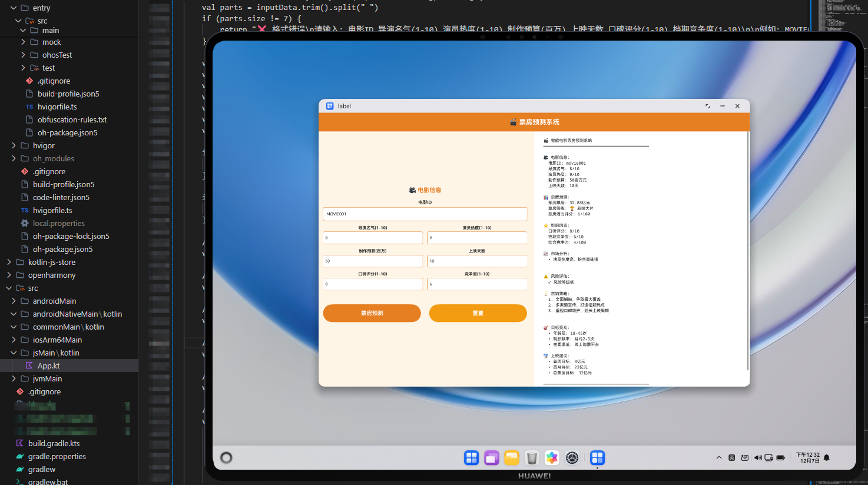Click the elephant icon of gradle.properties
This screenshot has width=868, height=485.
(20, 456)
